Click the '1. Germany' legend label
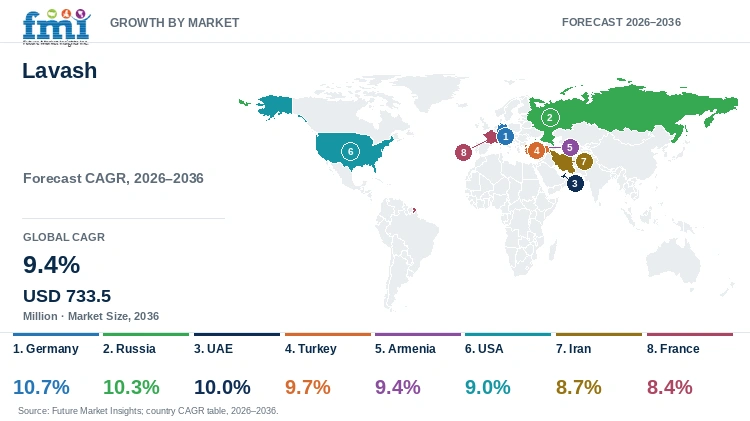This screenshot has height=421, width=750. pyautogui.click(x=46, y=349)
